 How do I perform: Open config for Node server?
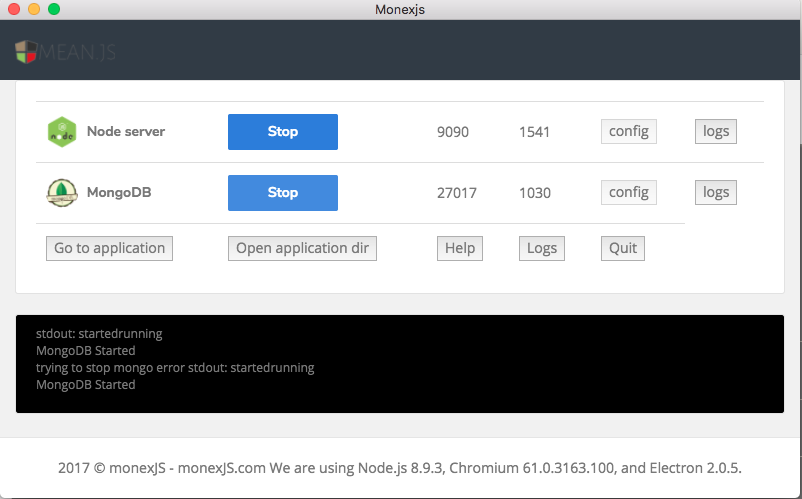628,132
